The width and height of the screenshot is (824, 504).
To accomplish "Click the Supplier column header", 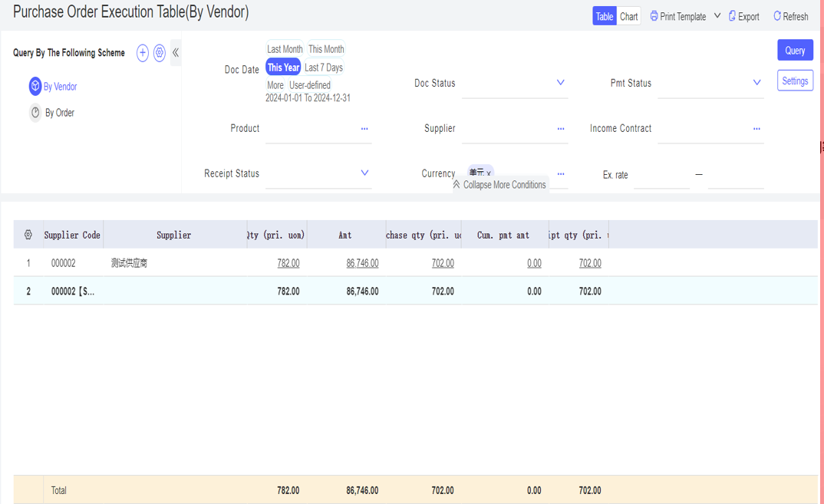I will tap(174, 235).
